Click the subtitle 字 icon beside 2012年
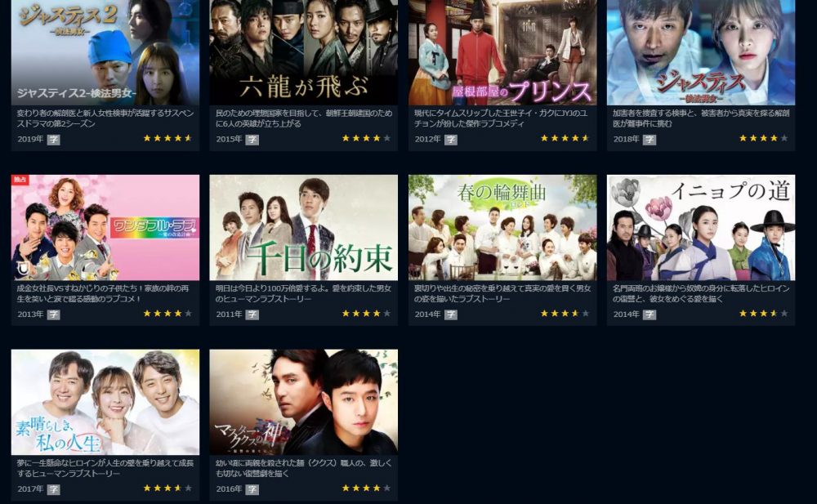This screenshot has height=504, width=817. tap(451, 140)
